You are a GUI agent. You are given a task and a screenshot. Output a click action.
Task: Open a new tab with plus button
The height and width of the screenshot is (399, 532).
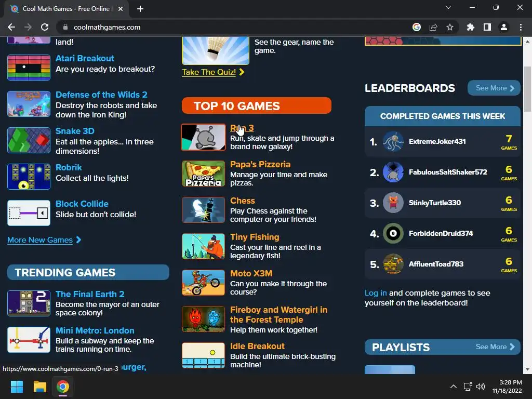(x=140, y=9)
